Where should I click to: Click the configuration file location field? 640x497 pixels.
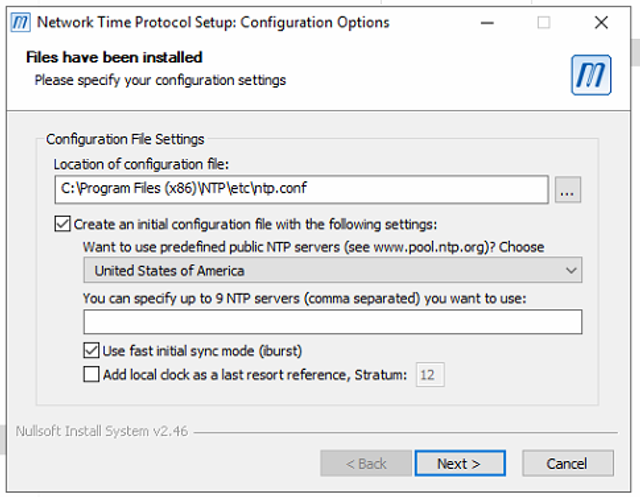300,190
